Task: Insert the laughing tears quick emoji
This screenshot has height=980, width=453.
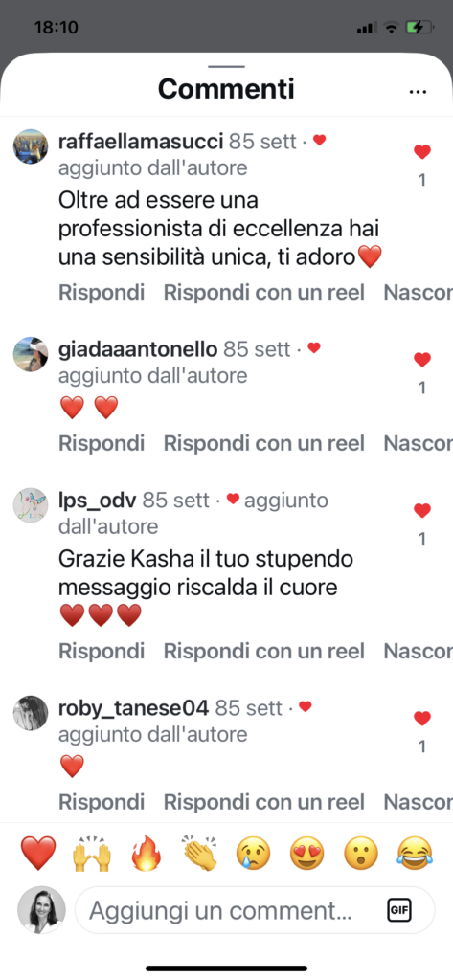Action: [x=414, y=853]
